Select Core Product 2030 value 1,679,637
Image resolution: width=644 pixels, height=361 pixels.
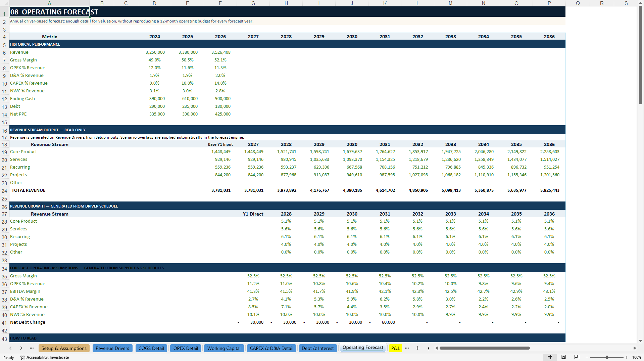[352, 152]
